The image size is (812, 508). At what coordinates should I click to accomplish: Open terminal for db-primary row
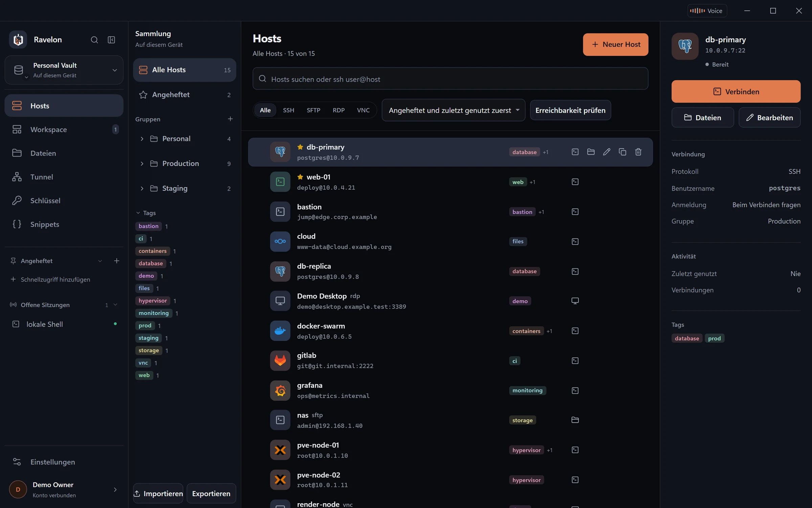575,152
